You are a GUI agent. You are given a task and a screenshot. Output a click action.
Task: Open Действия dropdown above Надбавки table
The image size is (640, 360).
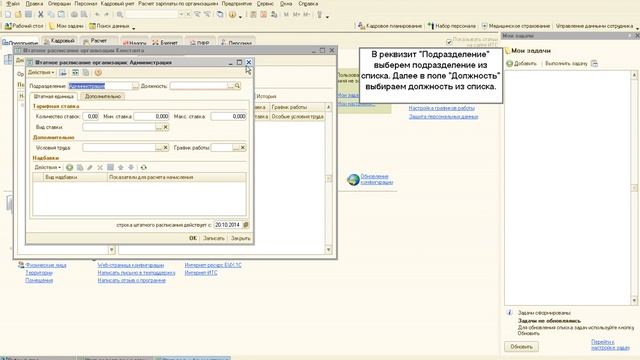48,167
